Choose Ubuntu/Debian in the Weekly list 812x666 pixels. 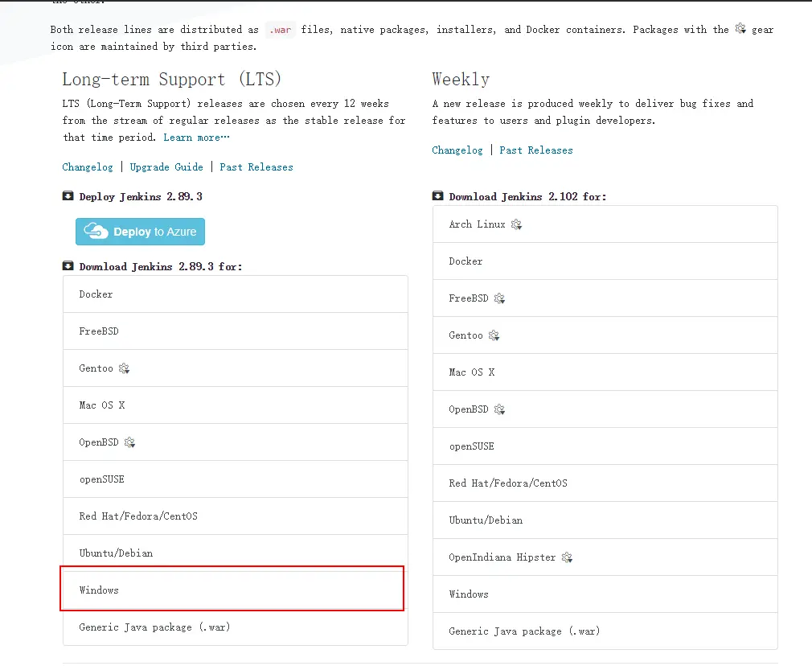point(605,520)
